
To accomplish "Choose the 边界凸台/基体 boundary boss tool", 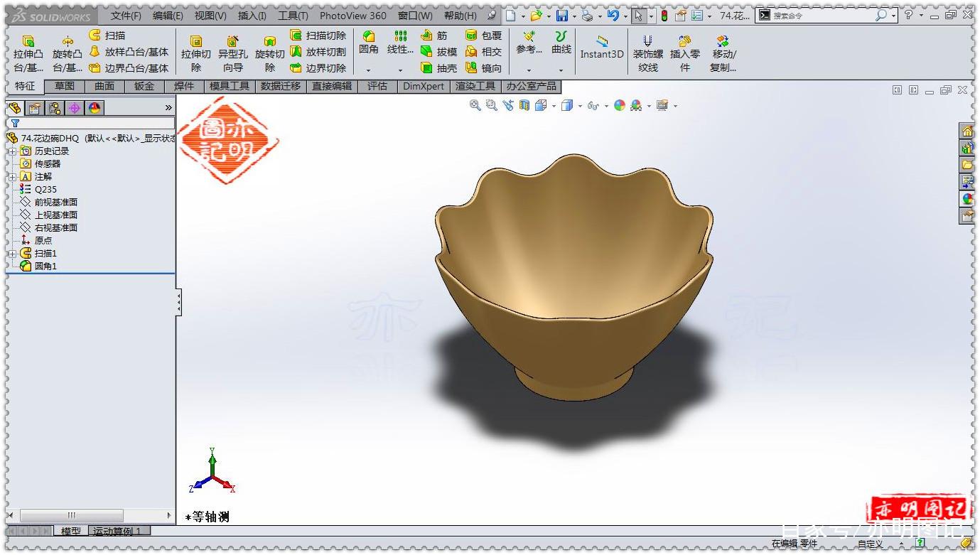I will [x=129, y=68].
